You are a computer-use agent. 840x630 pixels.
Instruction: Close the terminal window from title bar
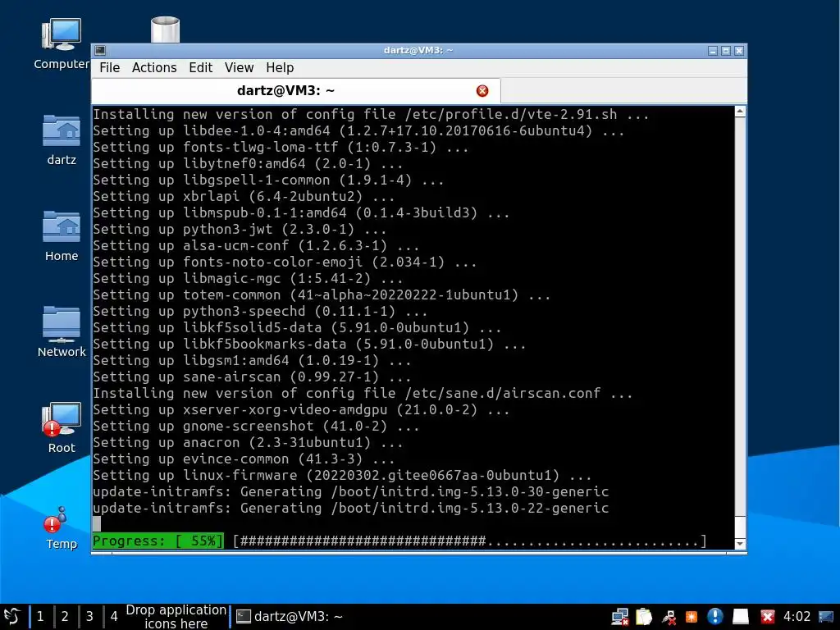[739, 50]
